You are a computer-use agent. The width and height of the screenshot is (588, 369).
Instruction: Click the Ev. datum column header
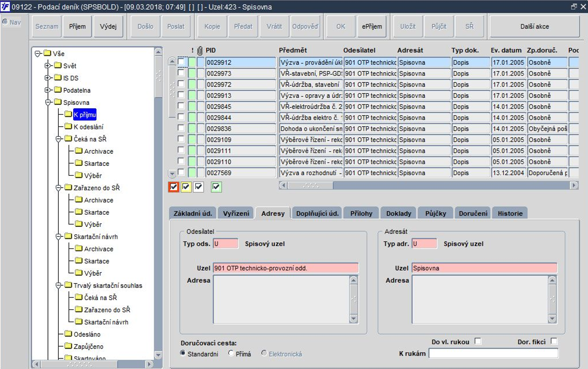(506, 50)
